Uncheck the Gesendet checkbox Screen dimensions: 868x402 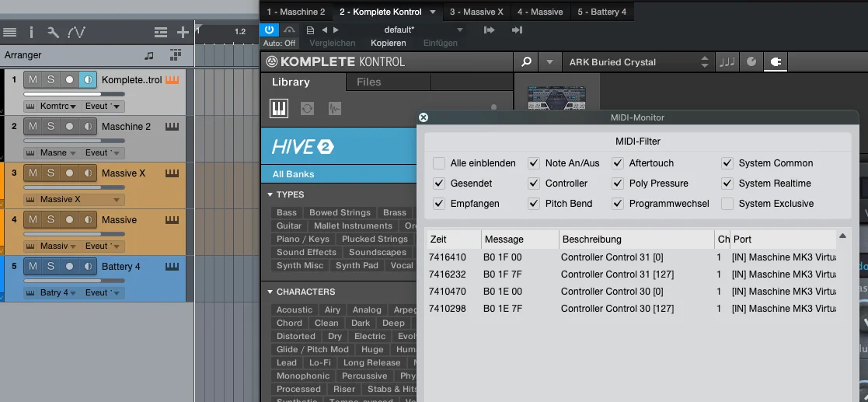[x=439, y=184]
